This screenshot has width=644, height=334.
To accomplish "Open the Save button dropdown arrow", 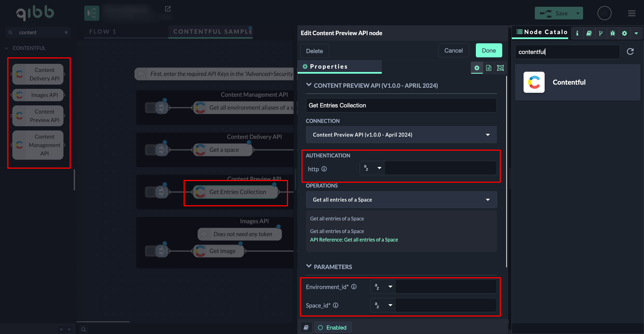I will [x=578, y=13].
